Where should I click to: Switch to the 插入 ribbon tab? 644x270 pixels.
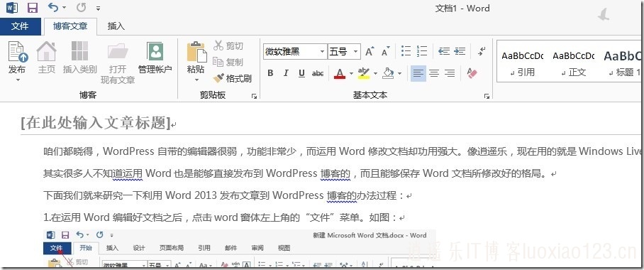coord(116,26)
